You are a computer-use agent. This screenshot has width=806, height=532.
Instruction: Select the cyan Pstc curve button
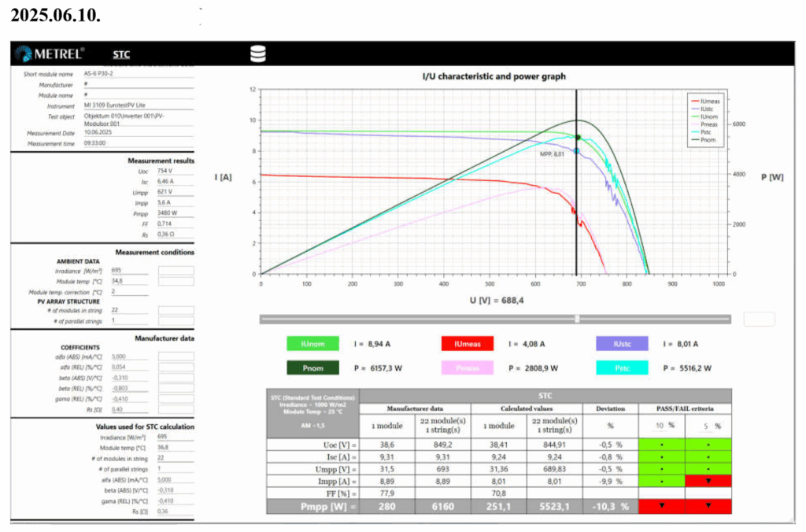click(x=622, y=368)
